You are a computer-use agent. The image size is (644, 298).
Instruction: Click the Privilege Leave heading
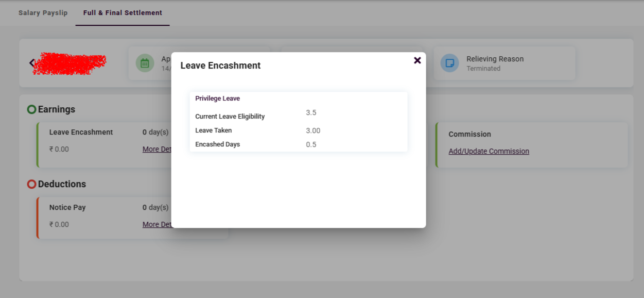click(x=217, y=98)
